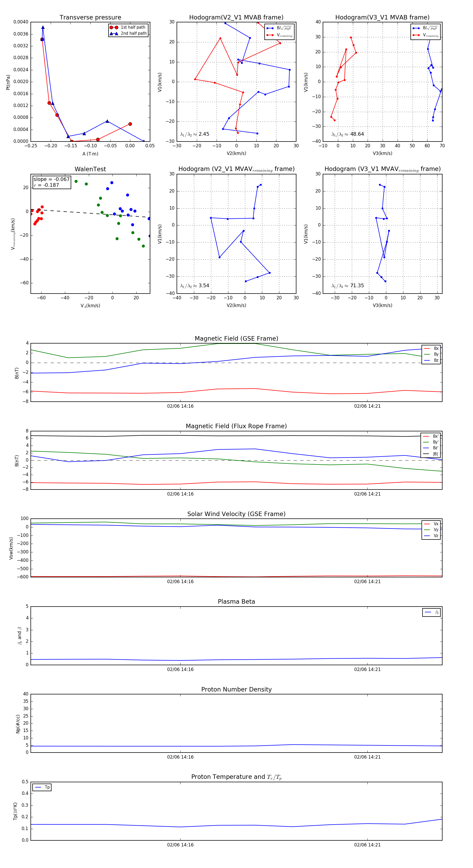473x868 pixels.
Task: Click the 'Np(#/cc)' y-axis label
Action: (18, 724)
